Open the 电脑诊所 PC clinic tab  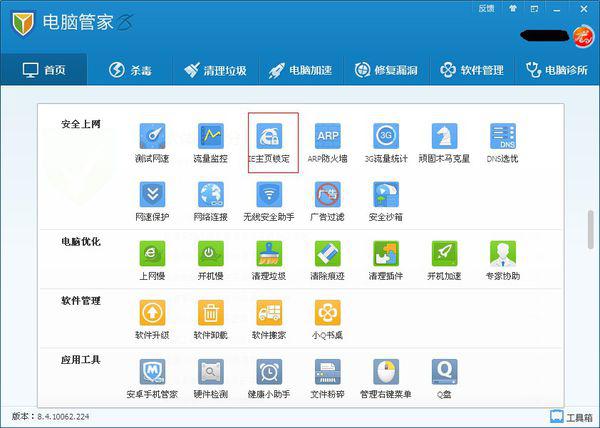pyautogui.click(x=557, y=70)
